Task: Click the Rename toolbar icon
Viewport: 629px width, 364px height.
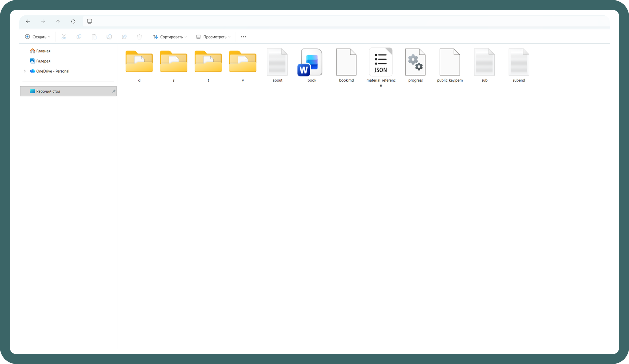Action: point(109,37)
